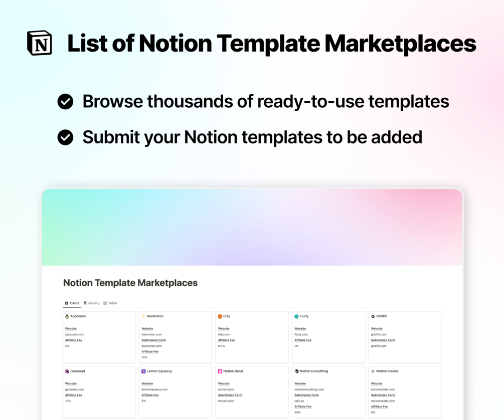
Task: Click the Affiliate Fee label in Etsy card
Action: click(226, 340)
